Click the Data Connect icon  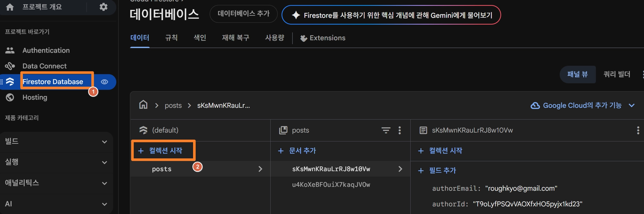point(10,66)
